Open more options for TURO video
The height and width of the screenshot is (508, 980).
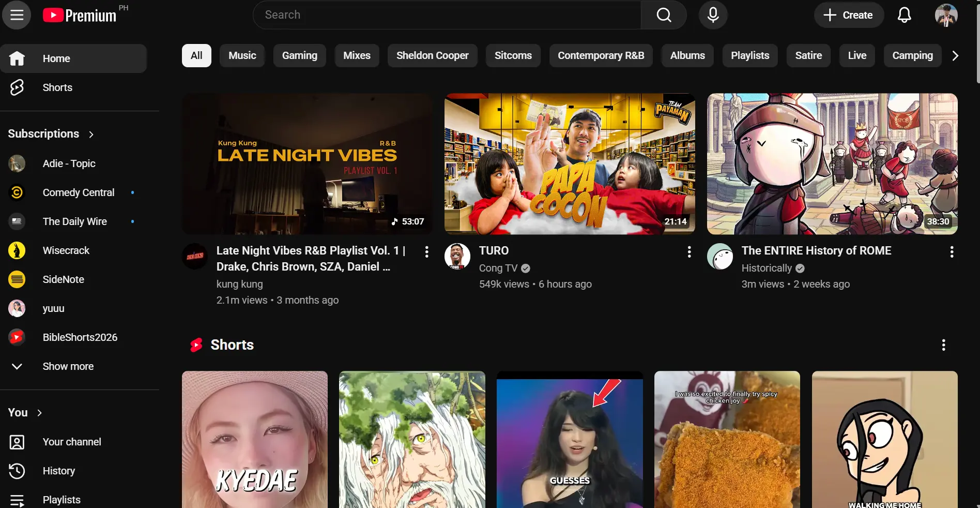[x=689, y=252]
